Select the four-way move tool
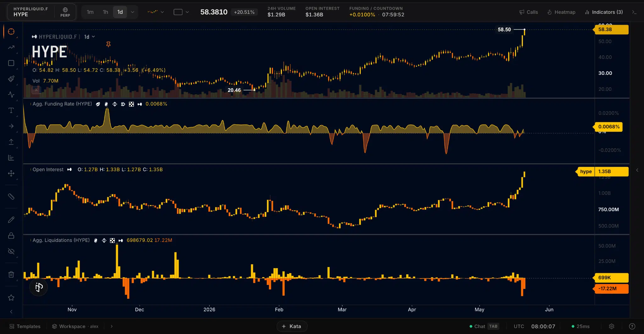Screen dimensions: 644x334 pyautogui.click(x=11, y=173)
